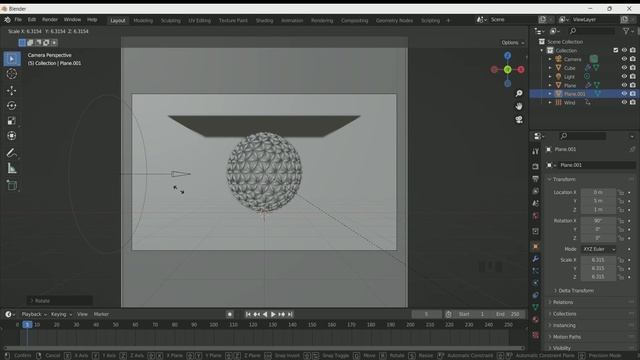Uncheck the Collection exclude checkbox
Screen dimensions: 640x360
(x=616, y=50)
